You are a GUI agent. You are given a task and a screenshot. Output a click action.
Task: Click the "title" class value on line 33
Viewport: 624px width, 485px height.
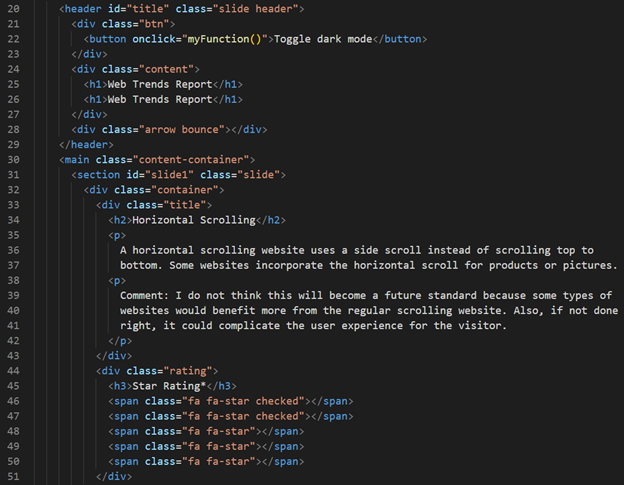click(185, 205)
